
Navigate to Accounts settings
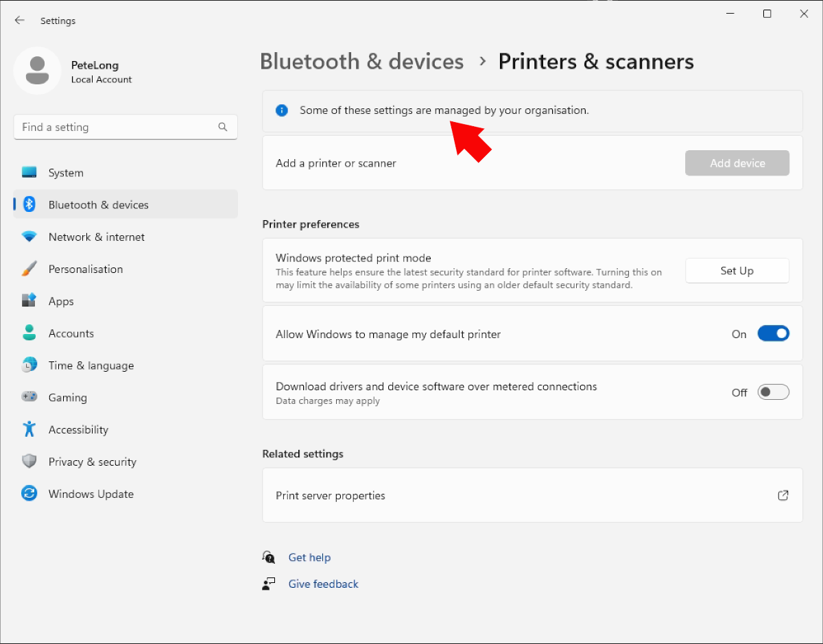[126, 333]
